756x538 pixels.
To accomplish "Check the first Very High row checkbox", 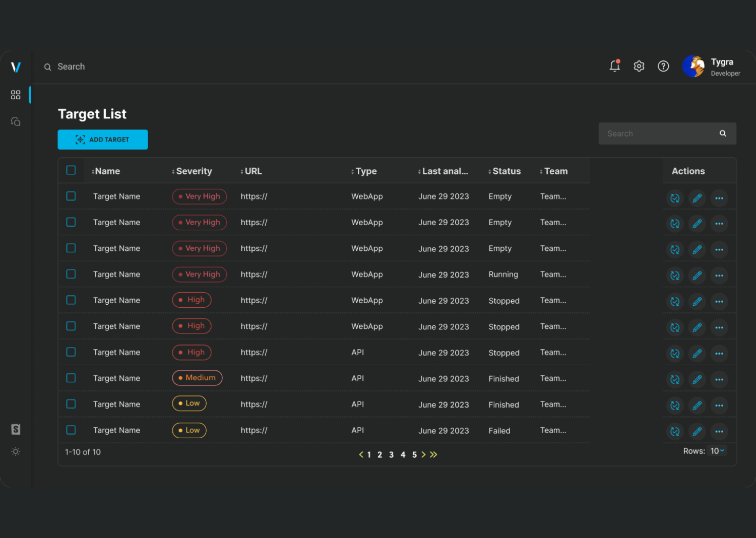I will point(71,196).
